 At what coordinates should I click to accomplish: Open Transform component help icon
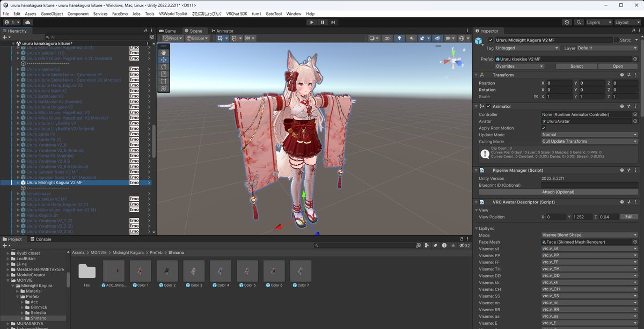[622, 75]
